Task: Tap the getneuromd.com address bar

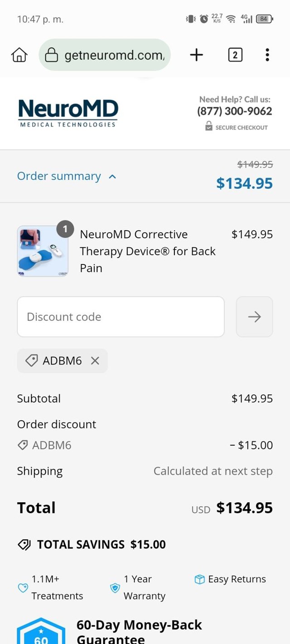Action: [x=113, y=55]
